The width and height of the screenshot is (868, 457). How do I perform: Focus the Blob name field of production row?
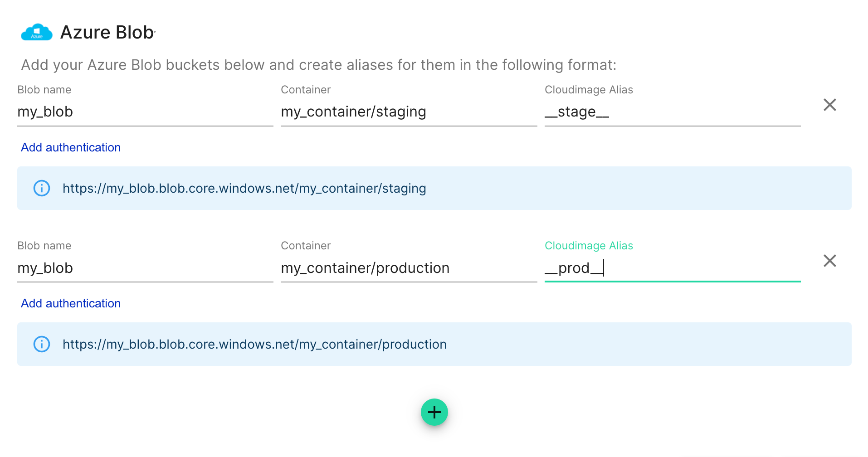pyautogui.click(x=145, y=268)
